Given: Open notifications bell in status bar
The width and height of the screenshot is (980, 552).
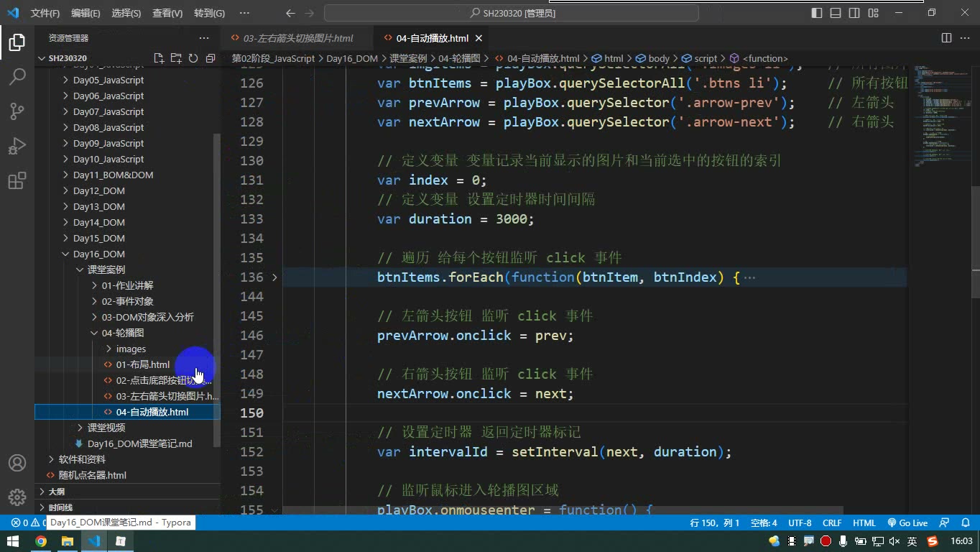Looking at the screenshot, I should click(964, 523).
